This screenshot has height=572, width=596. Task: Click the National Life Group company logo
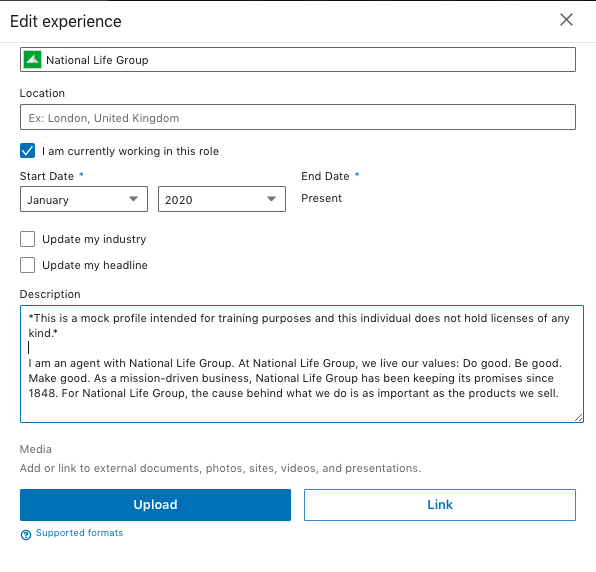[32, 60]
